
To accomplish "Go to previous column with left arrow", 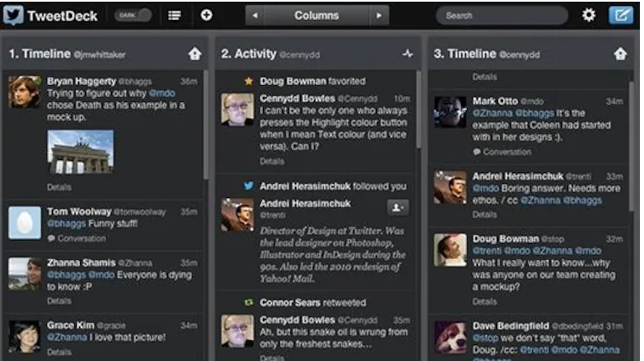I will tap(255, 16).
